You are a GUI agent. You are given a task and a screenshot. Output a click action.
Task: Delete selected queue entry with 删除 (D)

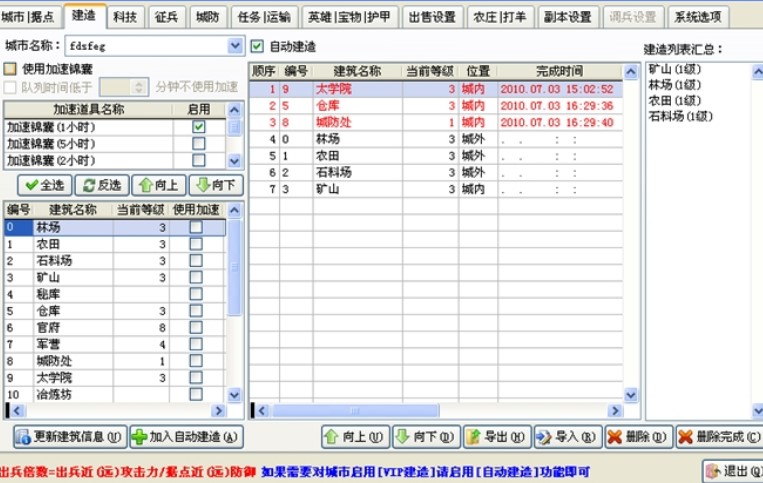(x=639, y=437)
